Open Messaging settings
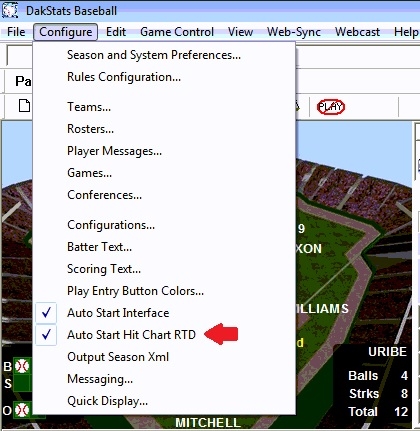Viewport: 420px width, 431px height. pyautogui.click(x=164, y=379)
